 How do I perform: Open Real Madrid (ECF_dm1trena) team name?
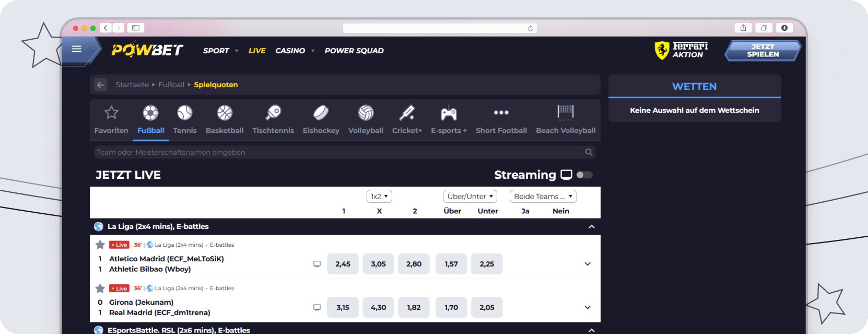(x=160, y=313)
